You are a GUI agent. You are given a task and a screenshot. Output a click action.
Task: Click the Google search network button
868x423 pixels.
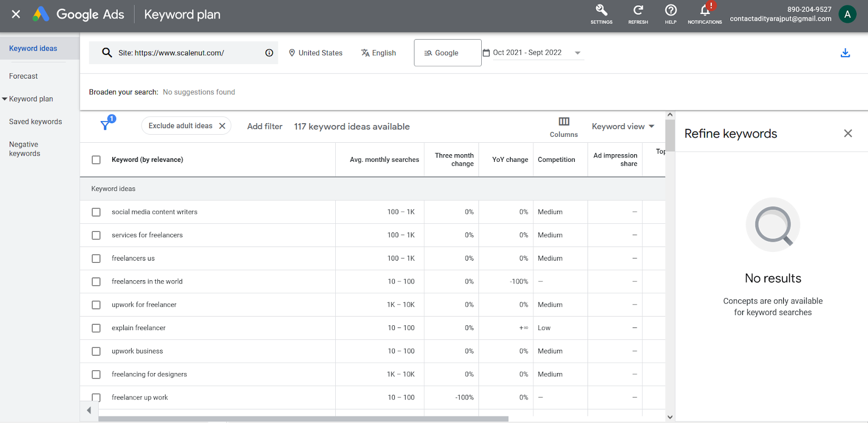447,53
